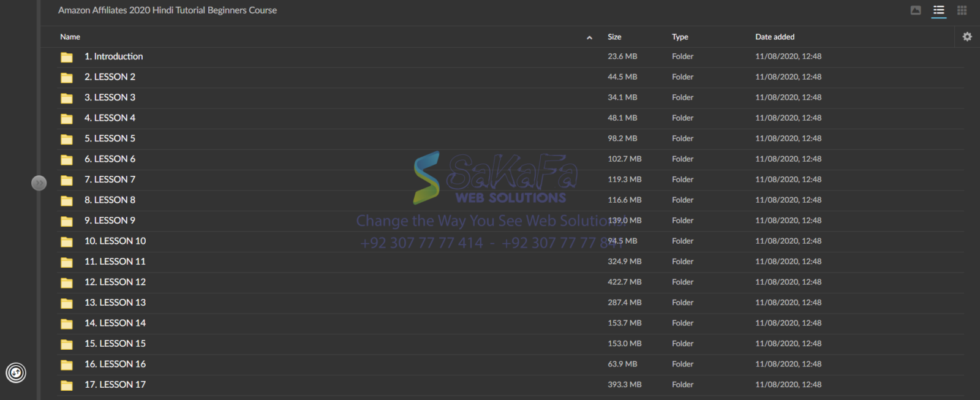This screenshot has height=400, width=980.
Task: Select '15. LESSON 15' folder name
Action: pos(115,344)
